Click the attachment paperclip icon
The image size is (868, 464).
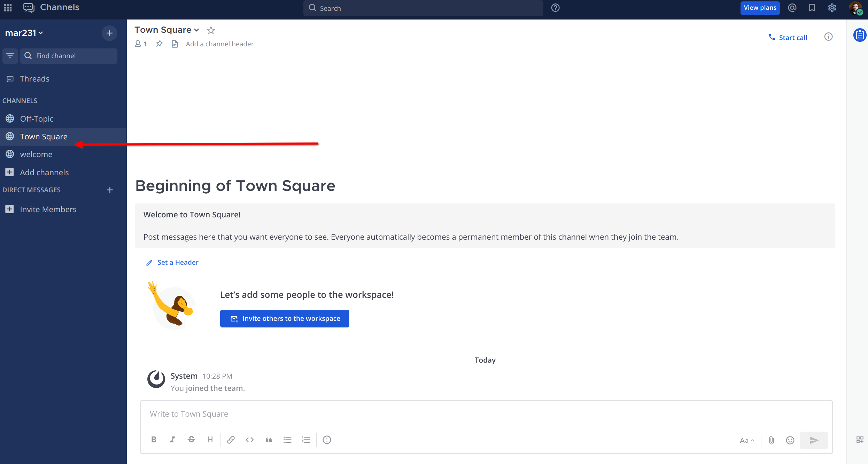pos(772,440)
